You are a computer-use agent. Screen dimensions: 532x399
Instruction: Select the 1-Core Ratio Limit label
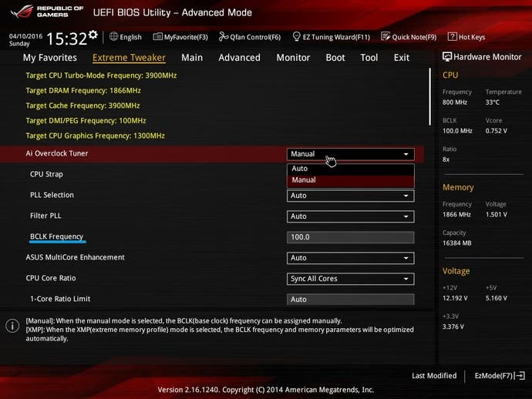(x=60, y=299)
